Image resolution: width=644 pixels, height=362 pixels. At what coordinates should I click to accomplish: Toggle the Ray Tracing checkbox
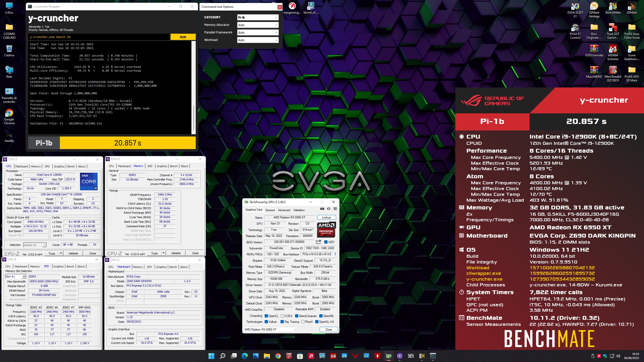click(282, 322)
